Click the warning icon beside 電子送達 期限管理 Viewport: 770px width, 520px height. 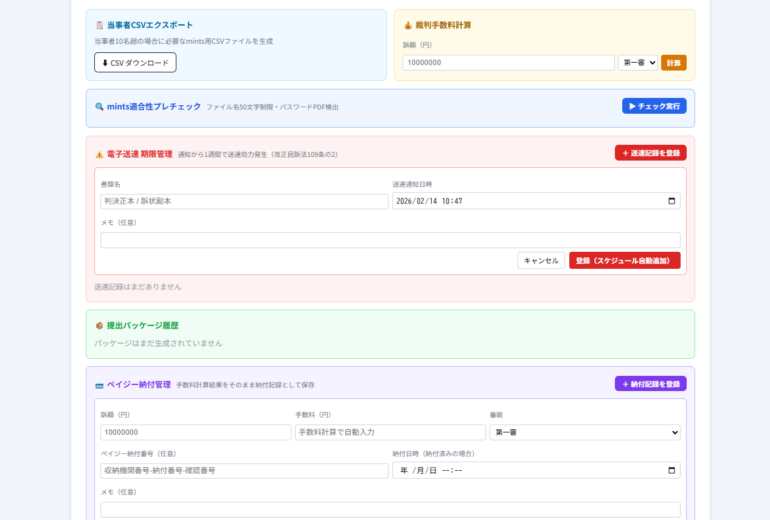pyautogui.click(x=99, y=154)
